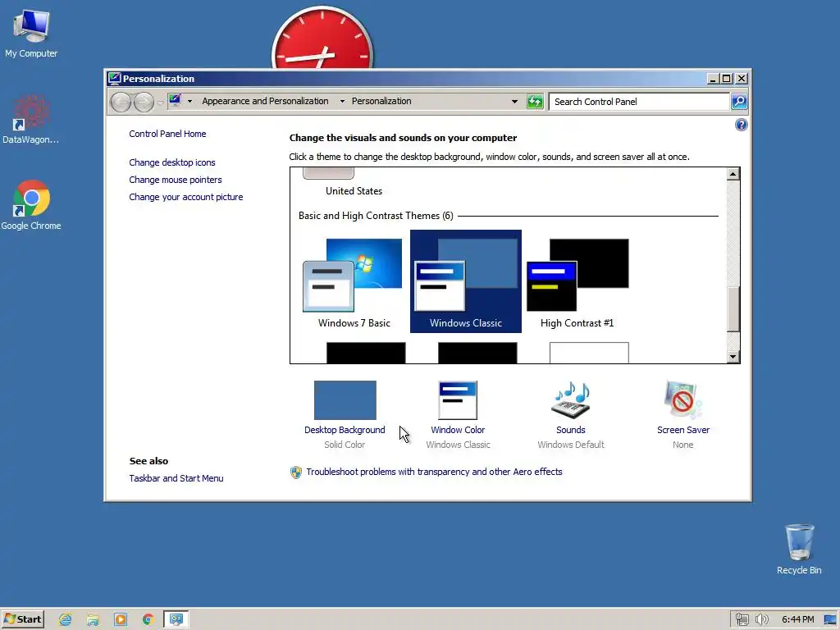Image resolution: width=840 pixels, height=630 pixels.
Task: Select the Windows 7 Basic theme
Action: (354, 281)
